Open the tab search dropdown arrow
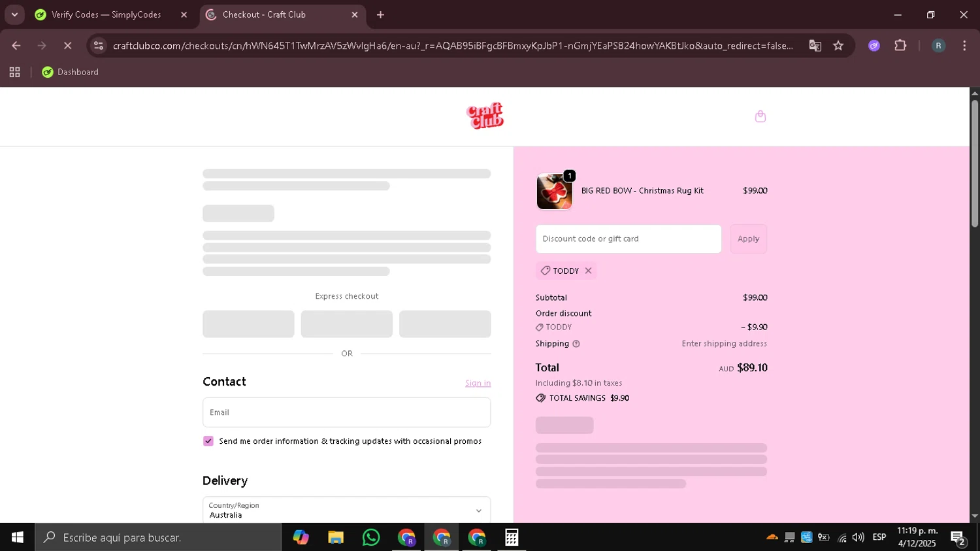This screenshot has height=551, width=980. 14,14
